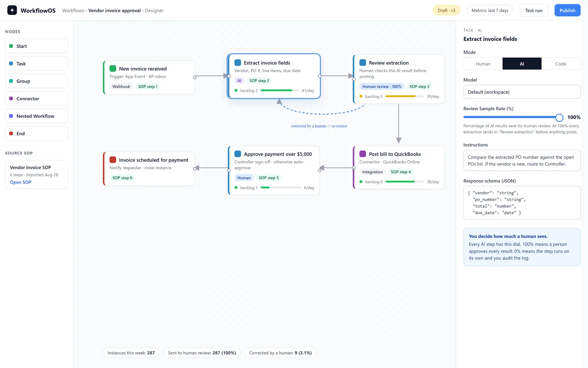588x368 pixels.
Task: Click output port of New invoice received node
Action: pos(195,77)
